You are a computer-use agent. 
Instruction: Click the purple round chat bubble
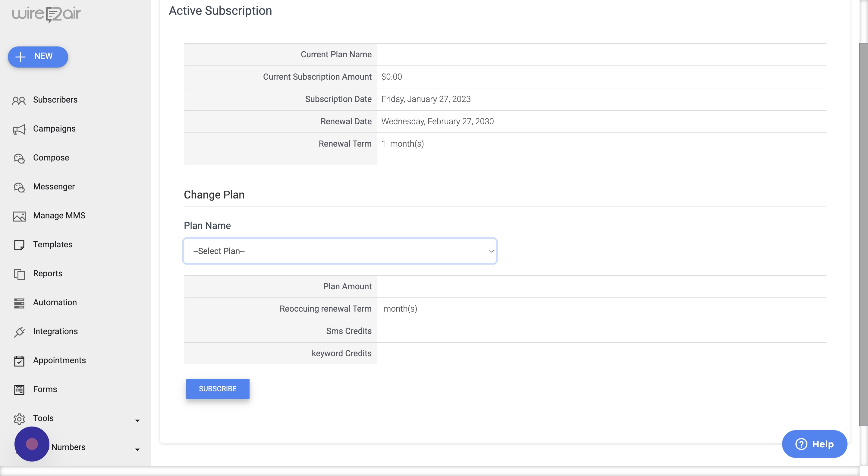32,444
